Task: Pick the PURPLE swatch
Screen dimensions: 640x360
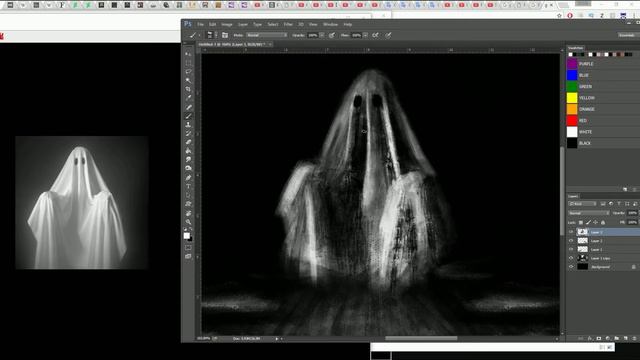Action: click(572, 64)
